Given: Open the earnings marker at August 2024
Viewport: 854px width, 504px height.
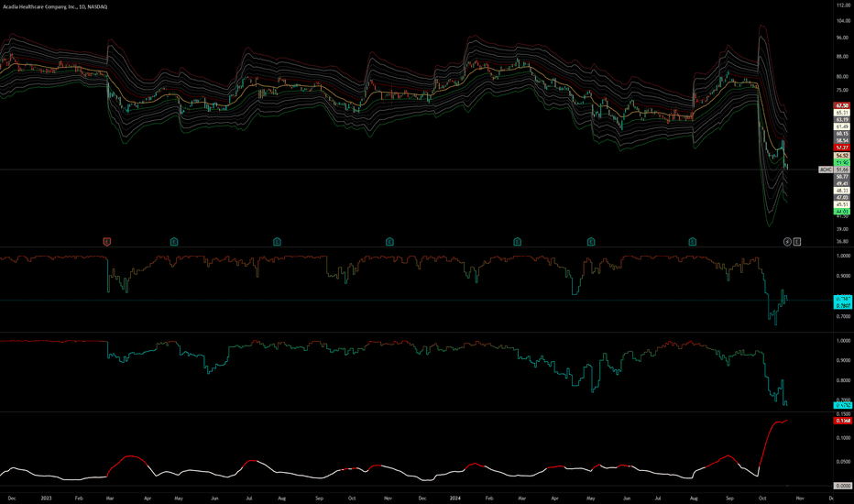Looking at the screenshot, I should [692, 241].
